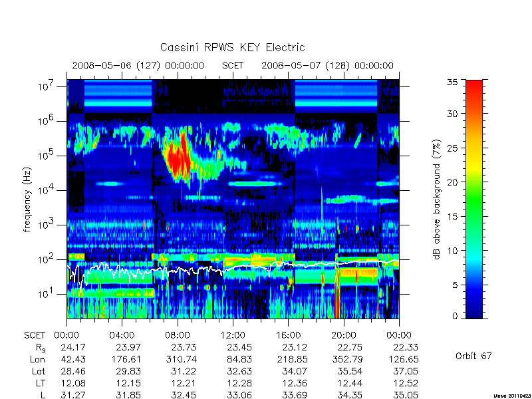The height and width of the screenshot is (399, 532).
Task: Click the "dB above background (7%)" label
Action: pos(438,199)
